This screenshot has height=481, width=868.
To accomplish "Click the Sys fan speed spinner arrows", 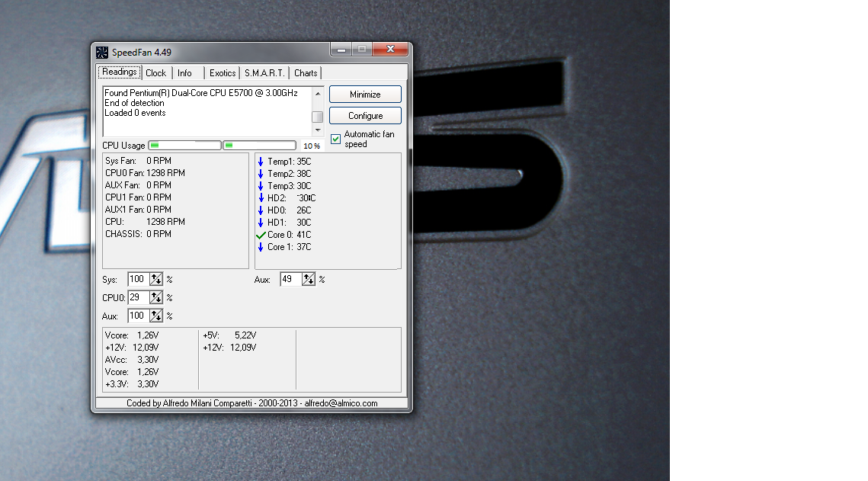I will coord(156,280).
